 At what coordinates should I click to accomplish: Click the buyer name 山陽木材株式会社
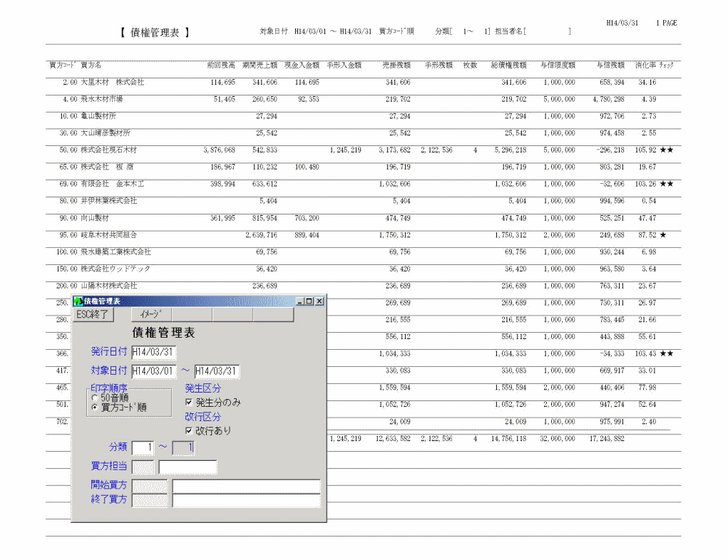point(109,286)
